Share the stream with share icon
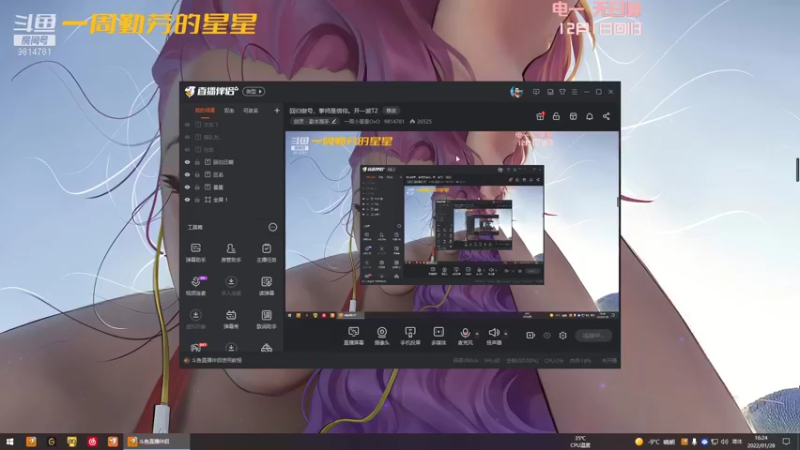Screen dimensions: 800x450 (606, 116)
